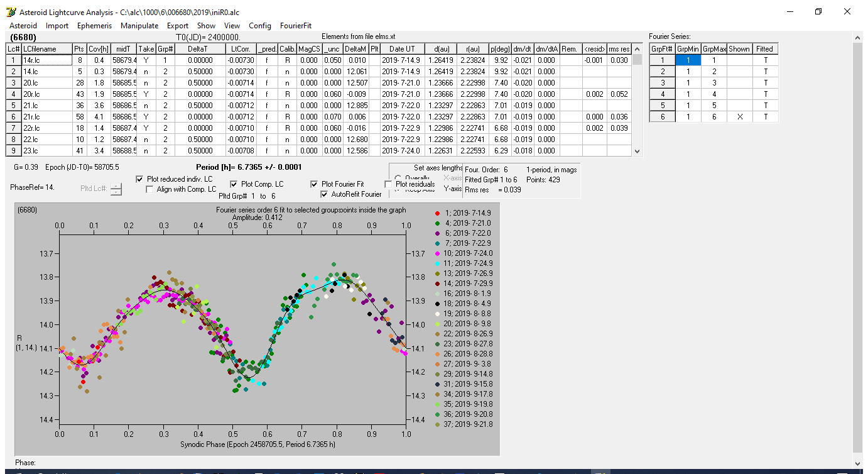Open the Show menu
Image resolution: width=868 pixels, height=474 pixels.
[206, 26]
